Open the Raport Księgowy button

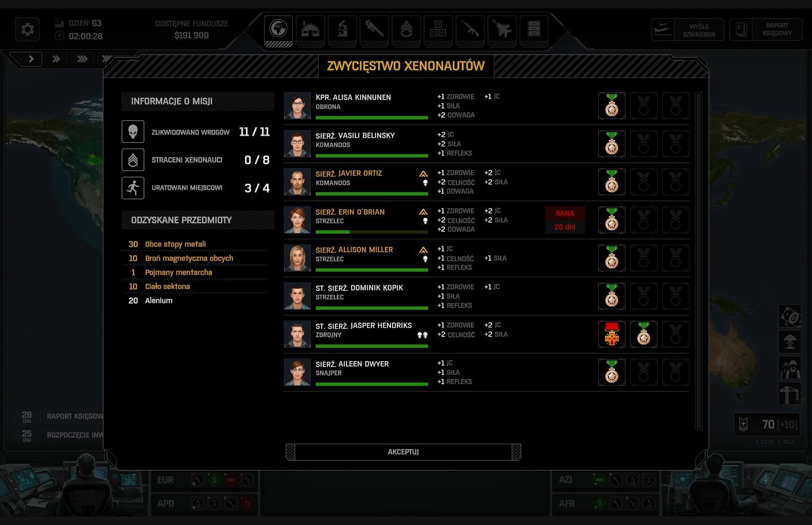(765, 30)
